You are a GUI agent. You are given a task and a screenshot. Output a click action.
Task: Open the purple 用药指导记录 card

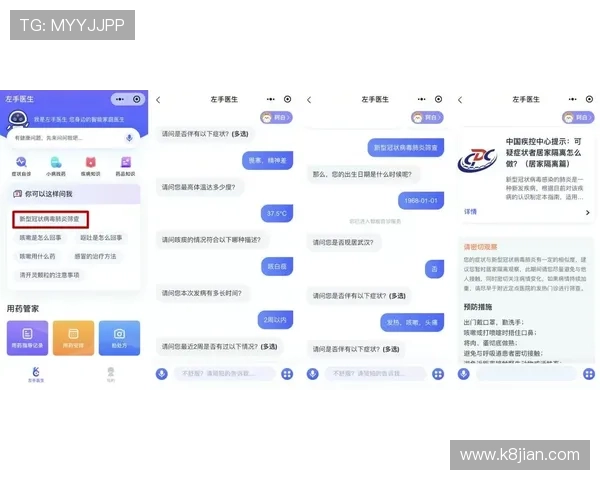(28, 338)
